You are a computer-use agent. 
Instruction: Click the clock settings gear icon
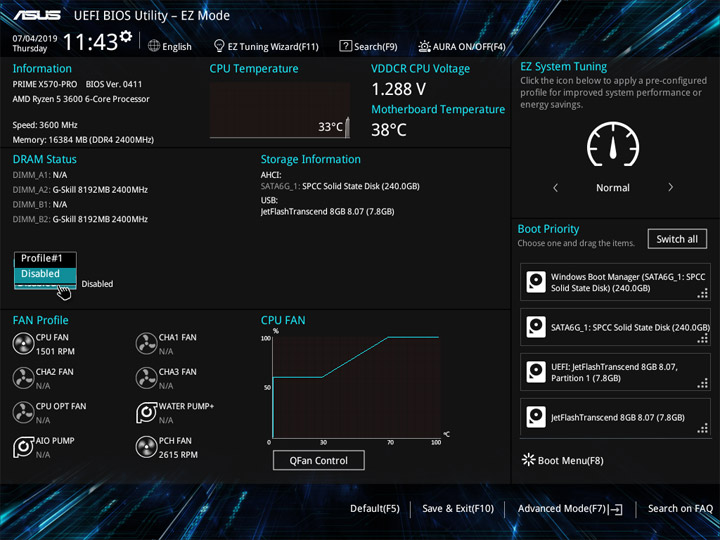tap(126, 36)
